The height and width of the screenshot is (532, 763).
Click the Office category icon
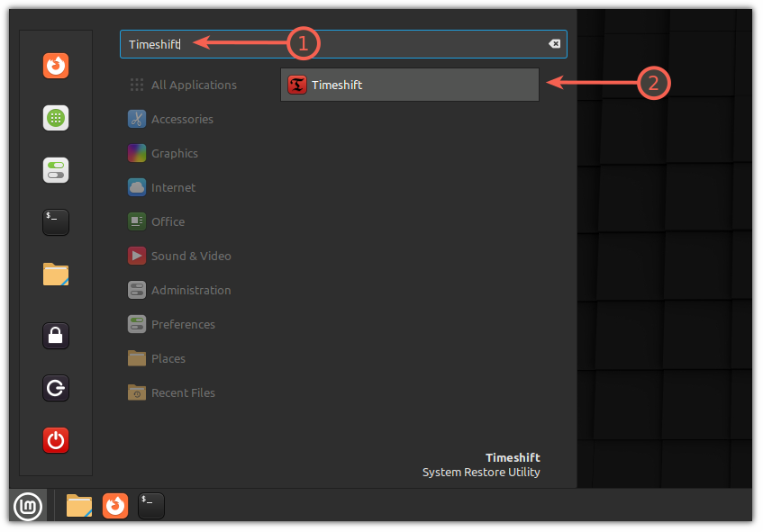[137, 221]
